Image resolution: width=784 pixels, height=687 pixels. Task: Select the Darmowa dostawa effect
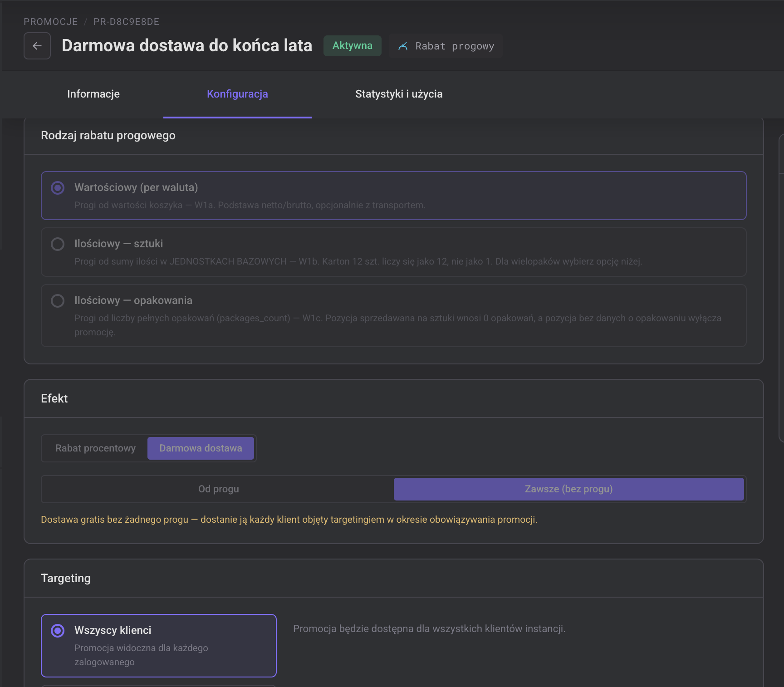(x=201, y=448)
